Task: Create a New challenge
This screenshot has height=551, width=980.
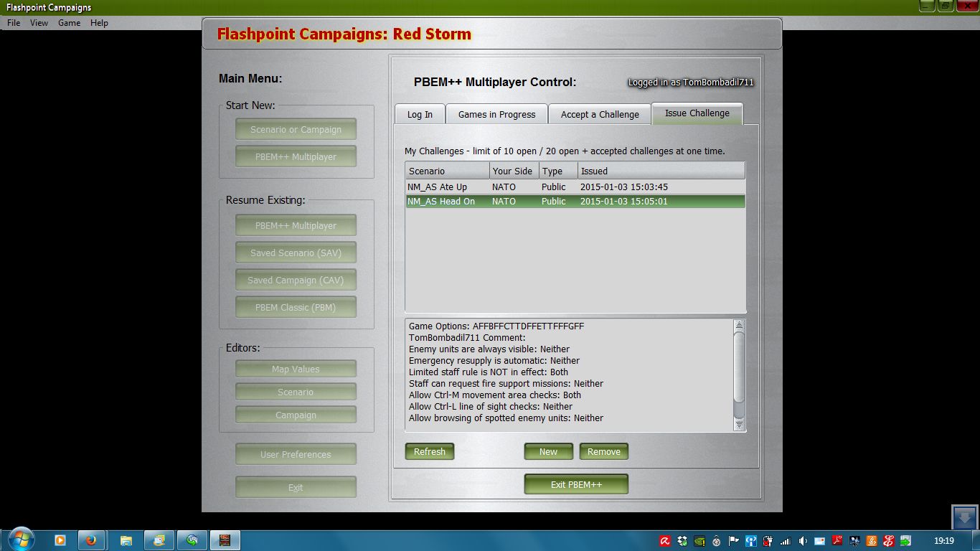Action: coord(548,451)
